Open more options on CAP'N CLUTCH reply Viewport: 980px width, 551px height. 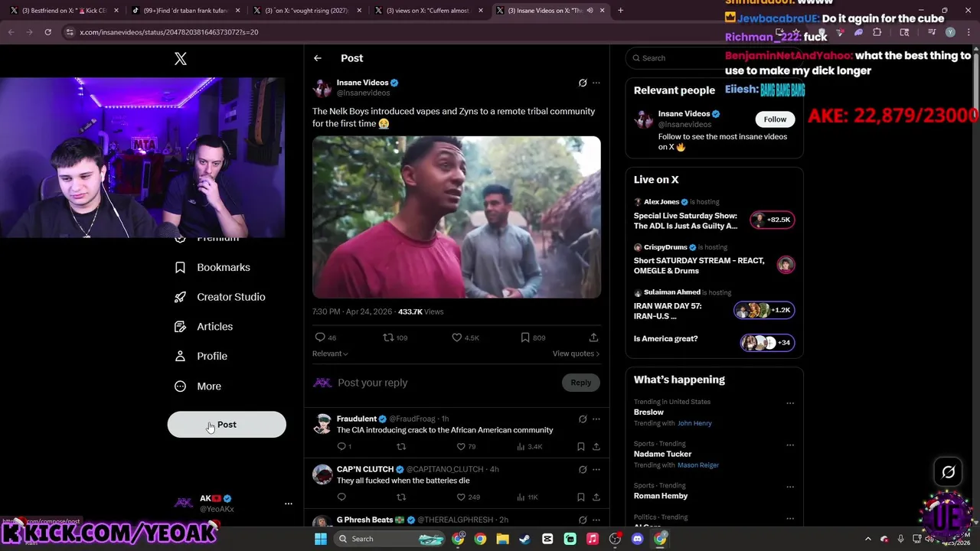[596, 470]
